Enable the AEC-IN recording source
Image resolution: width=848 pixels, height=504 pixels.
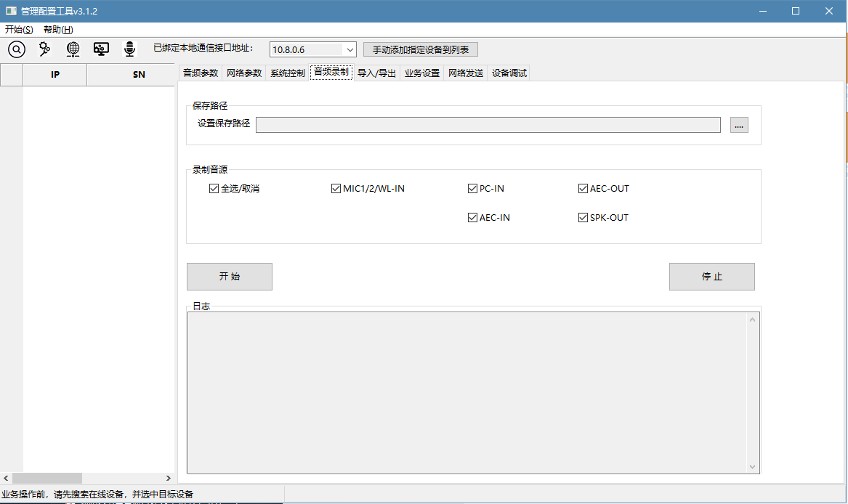click(472, 217)
